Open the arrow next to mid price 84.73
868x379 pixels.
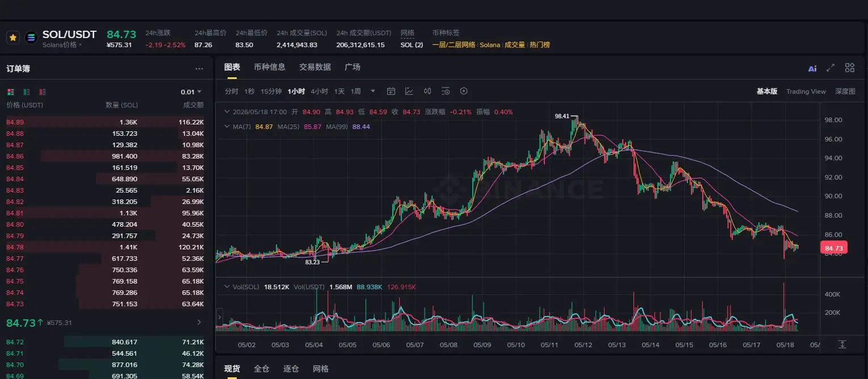[199, 323]
